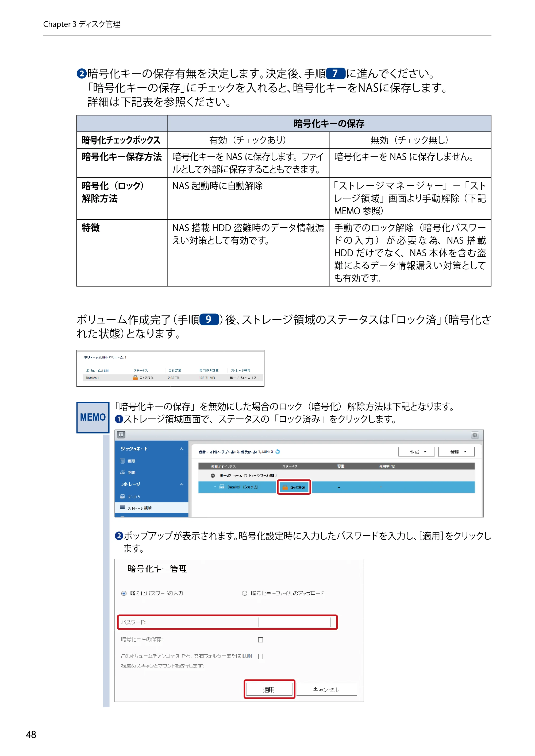Click the パスワード input field
The width and height of the screenshot is (535, 756).
tap(295, 622)
